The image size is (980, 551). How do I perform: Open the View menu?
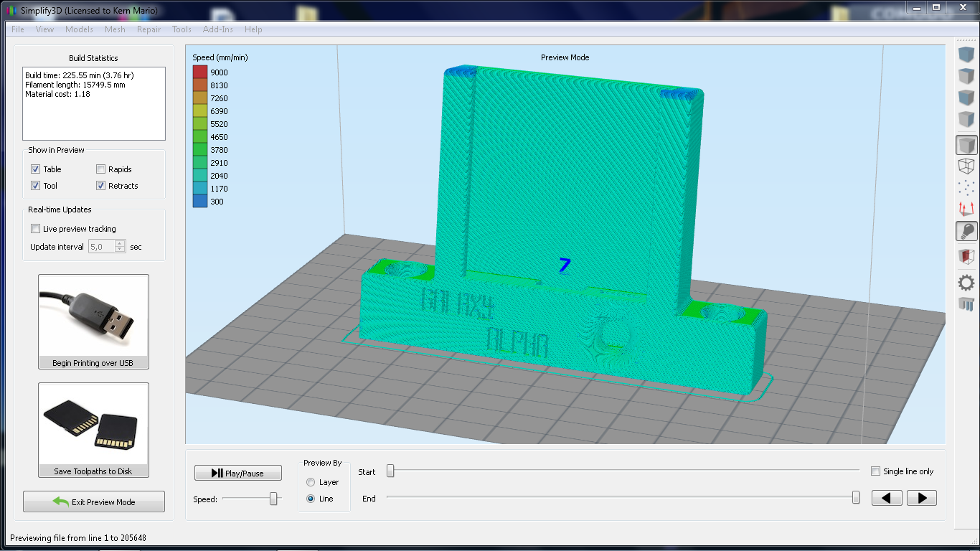44,29
